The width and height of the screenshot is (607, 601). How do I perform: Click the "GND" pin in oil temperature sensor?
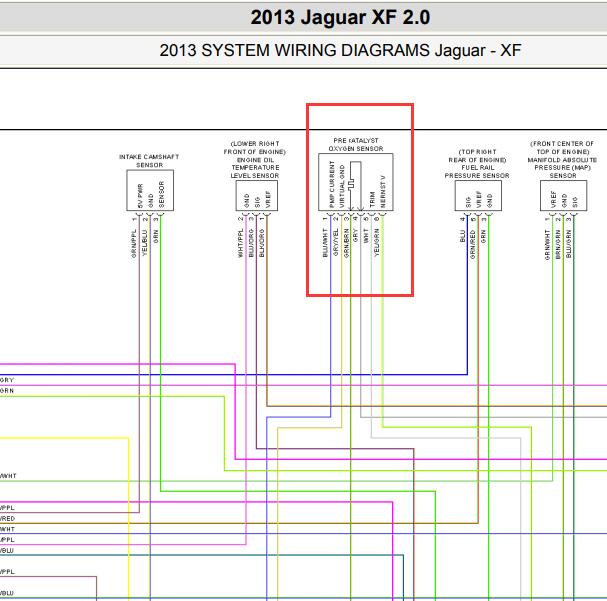(247, 201)
